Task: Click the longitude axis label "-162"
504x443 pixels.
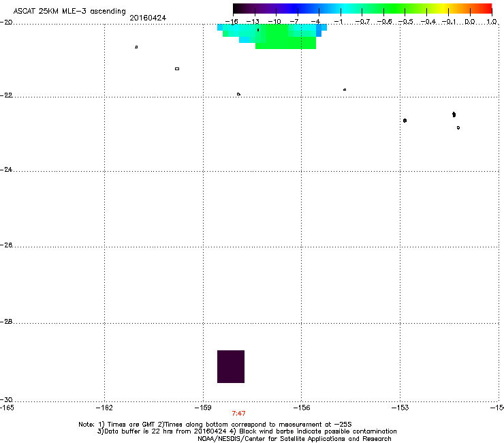Action: pos(104,408)
